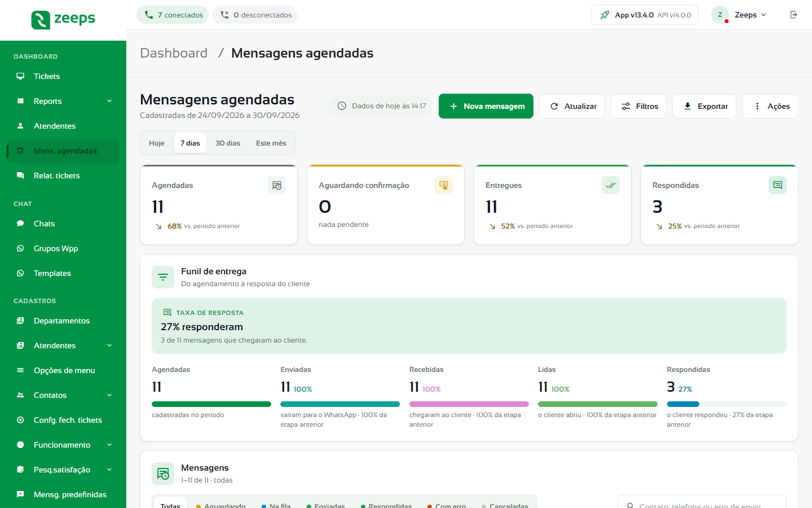Click the Reports list icon in the sidebar
This screenshot has width=812, height=508.
(x=20, y=101)
